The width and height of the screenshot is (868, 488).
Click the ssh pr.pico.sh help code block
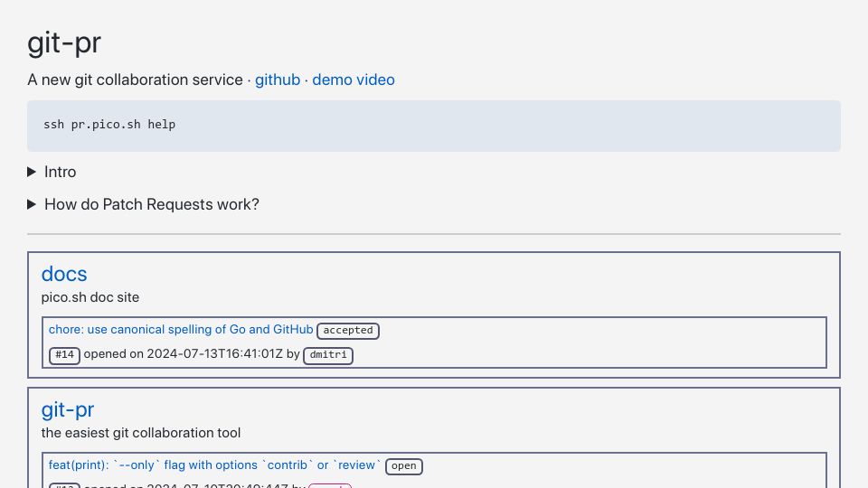pyautogui.click(x=434, y=126)
